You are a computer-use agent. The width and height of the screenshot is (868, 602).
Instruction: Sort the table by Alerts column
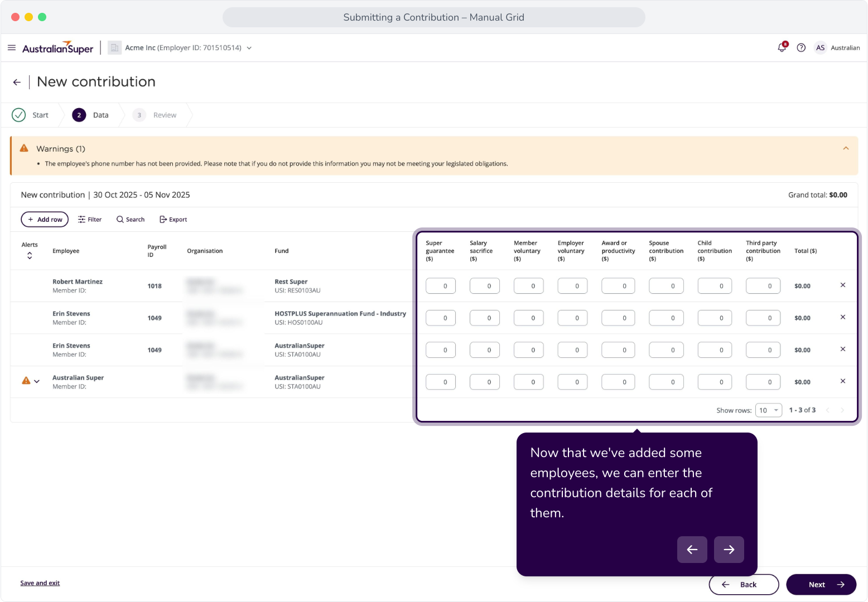tap(30, 255)
